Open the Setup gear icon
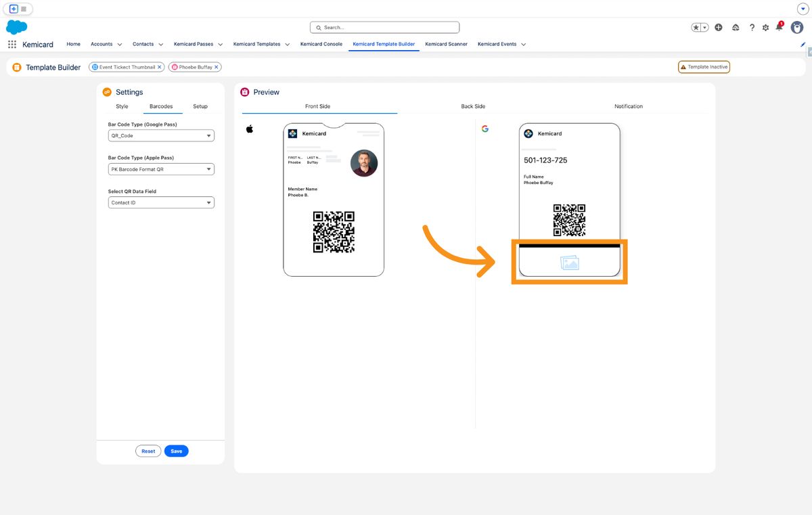This screenshot has width=812, height=515. coord(766,27)
